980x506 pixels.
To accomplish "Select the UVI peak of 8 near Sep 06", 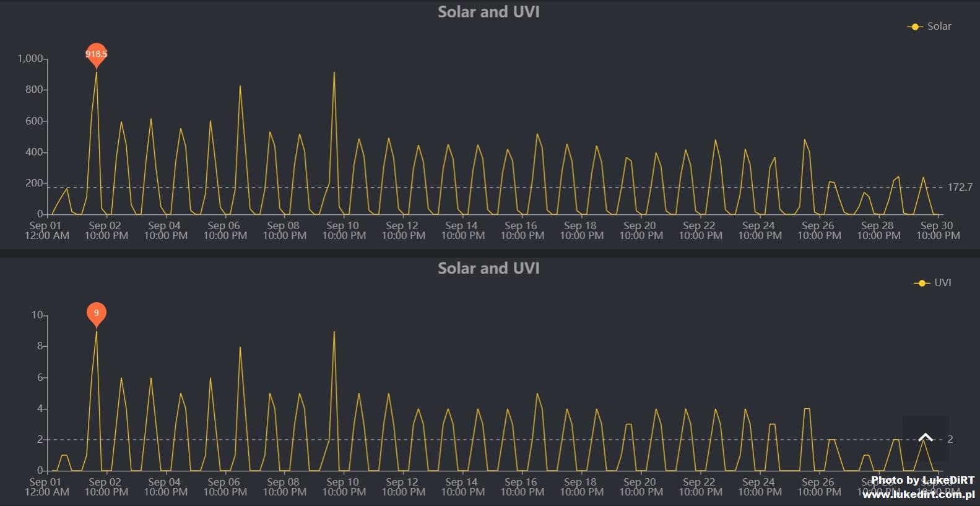I will coord(240,347).
